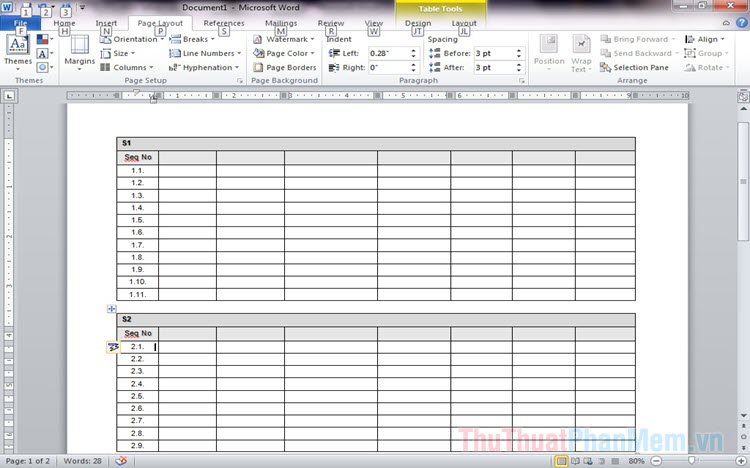
Task: Open Word Help question mark
Action: [x=742, y=23]
